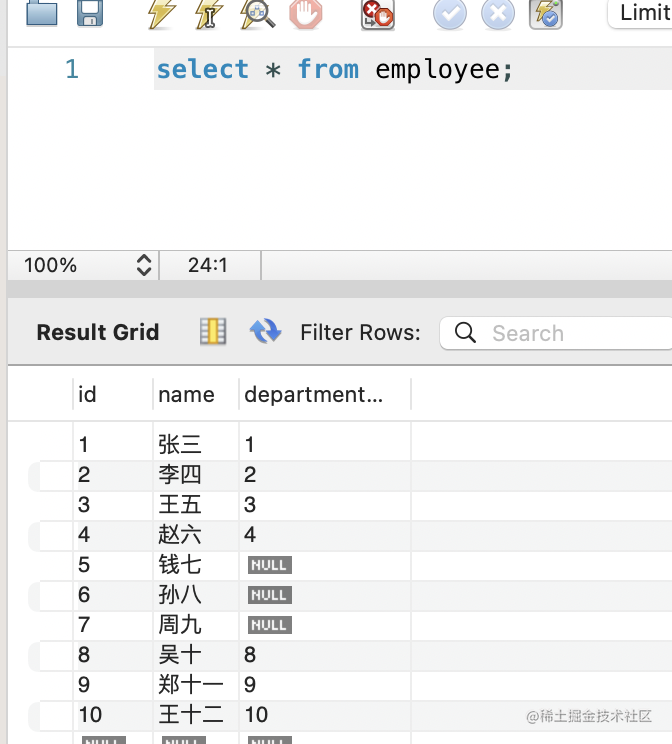Click the id column header
The image size is (672, 744).
pos(113,394)
